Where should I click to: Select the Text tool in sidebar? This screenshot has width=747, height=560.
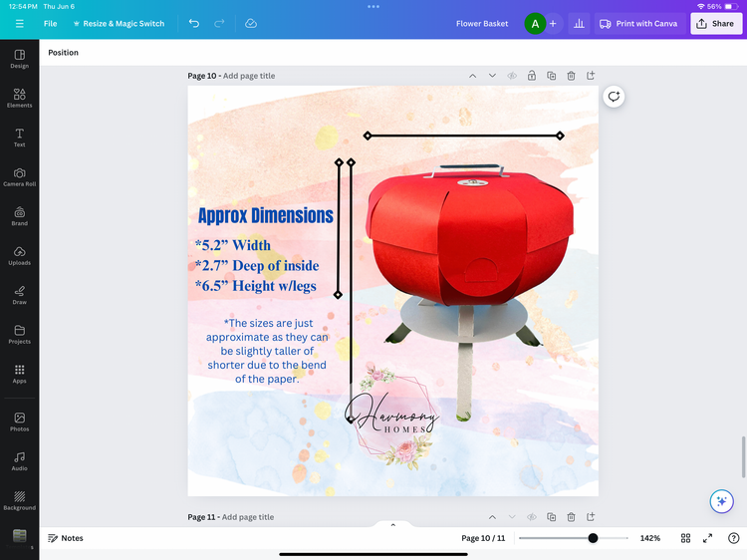tap(19, 138)
